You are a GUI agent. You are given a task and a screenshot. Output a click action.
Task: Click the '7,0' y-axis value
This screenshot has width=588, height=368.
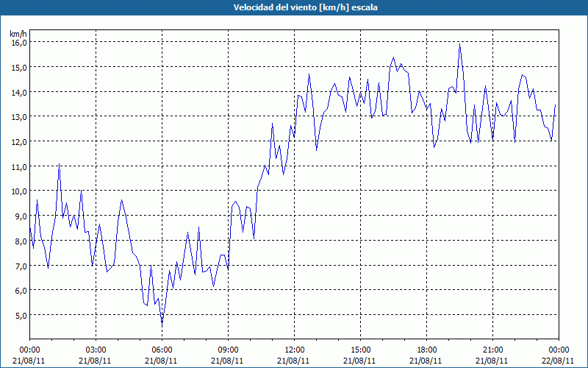pos(21,266)
